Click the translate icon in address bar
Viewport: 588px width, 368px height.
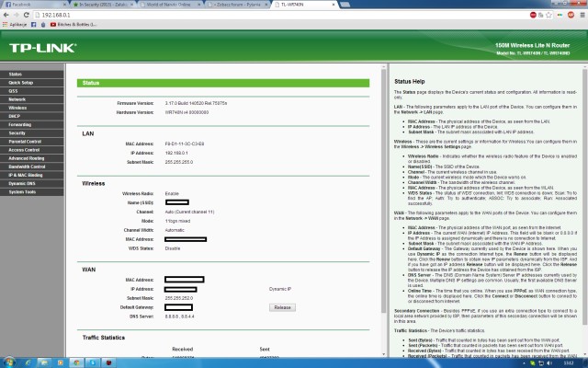(541, 15)
